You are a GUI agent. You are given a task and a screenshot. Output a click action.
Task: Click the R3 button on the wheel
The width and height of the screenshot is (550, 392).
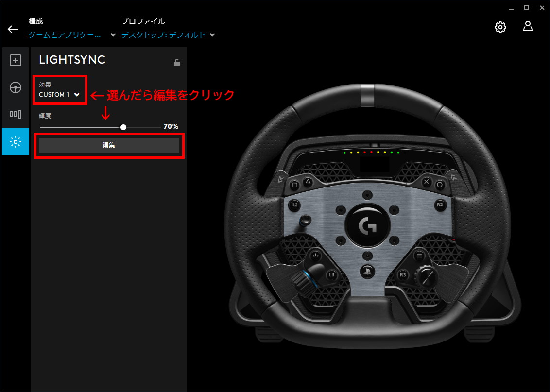[x=403, y=275]
